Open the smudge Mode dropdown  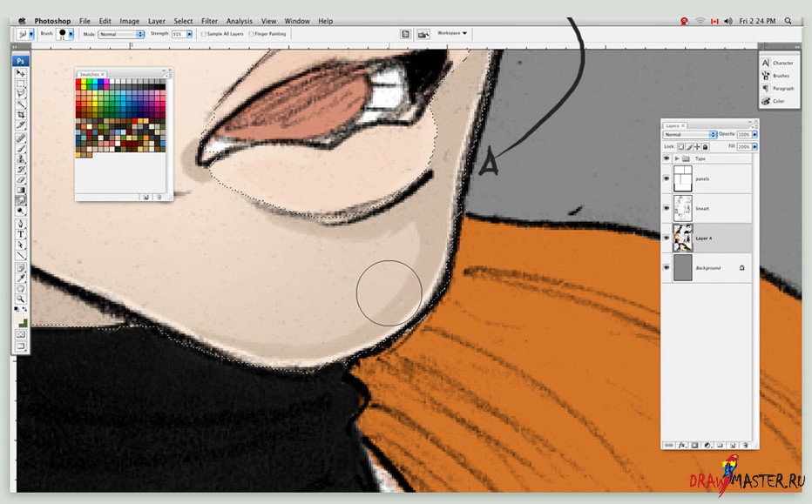[x=121, y=34]
